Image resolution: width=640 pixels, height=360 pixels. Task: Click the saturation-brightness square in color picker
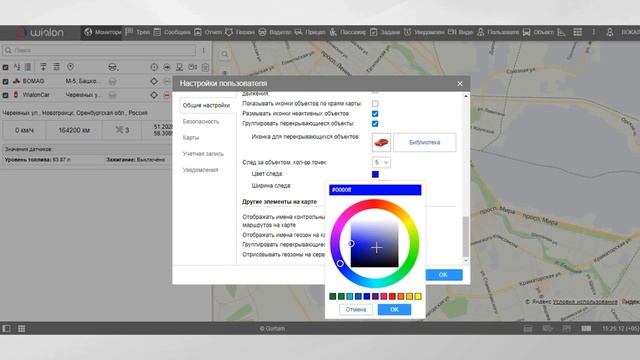(x=374, y=244)
